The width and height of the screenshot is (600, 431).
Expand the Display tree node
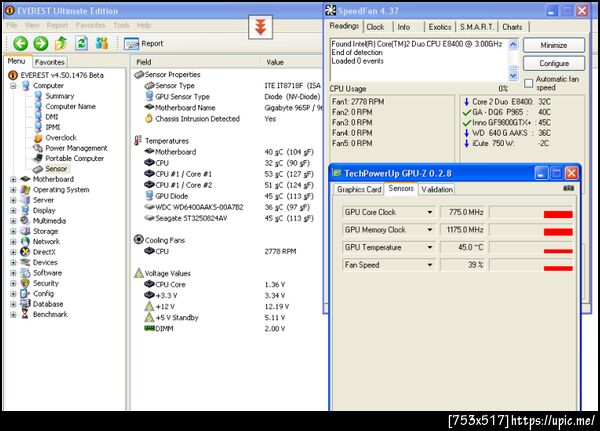coord(13,211)
